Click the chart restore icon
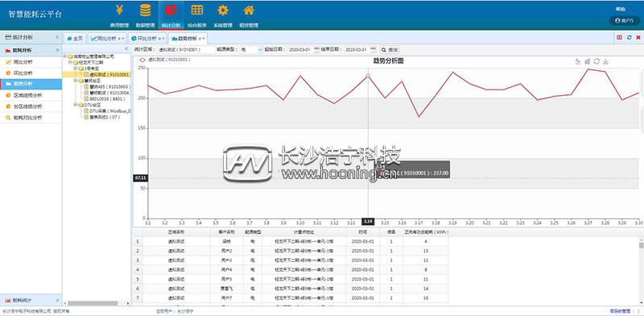644x316 pixels. (597, 61)
